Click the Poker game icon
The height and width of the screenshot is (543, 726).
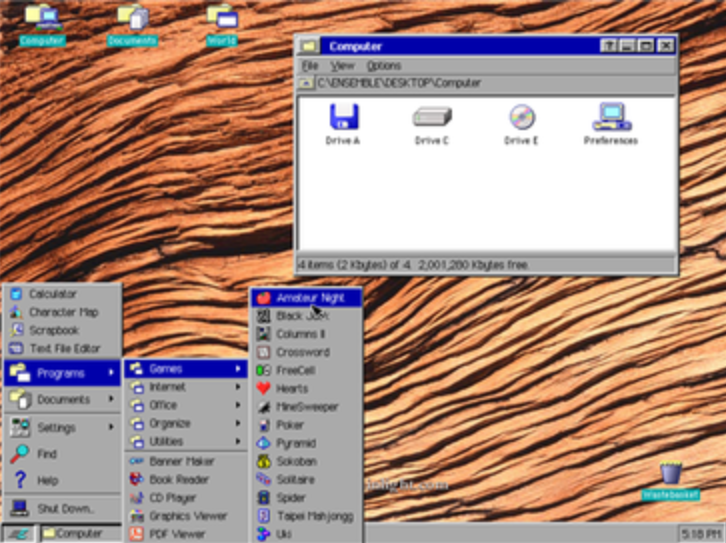(x=263, y=425)
